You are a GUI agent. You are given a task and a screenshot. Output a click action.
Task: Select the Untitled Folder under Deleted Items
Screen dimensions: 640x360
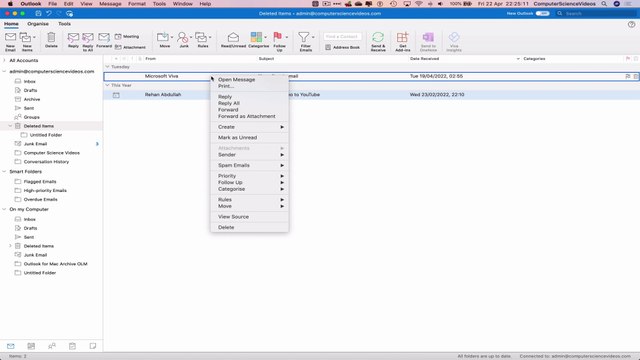coord(46,135)
